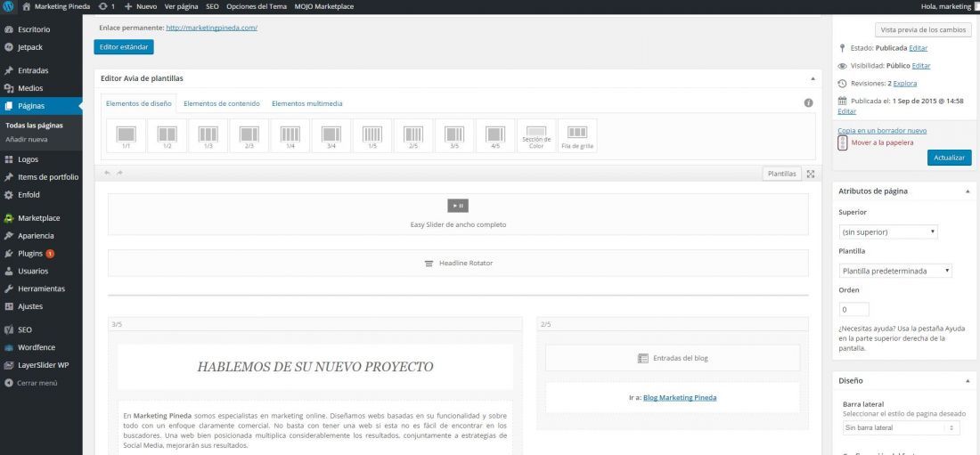Click Actualizar button
980x455 pixels.
point(950,158)
